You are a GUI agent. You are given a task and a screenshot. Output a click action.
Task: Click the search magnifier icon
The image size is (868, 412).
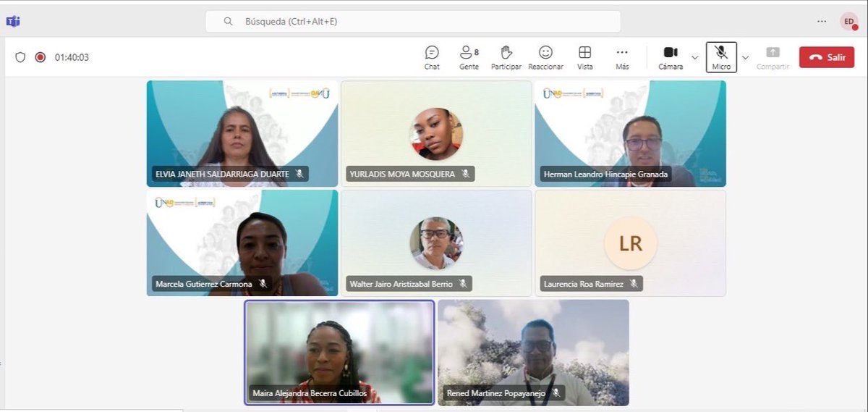tap(228, 21)
